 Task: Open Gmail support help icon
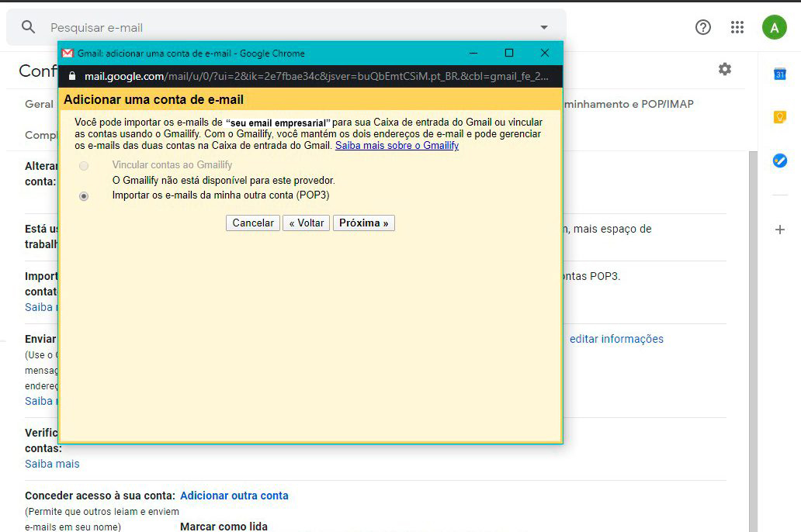point(703,27)
